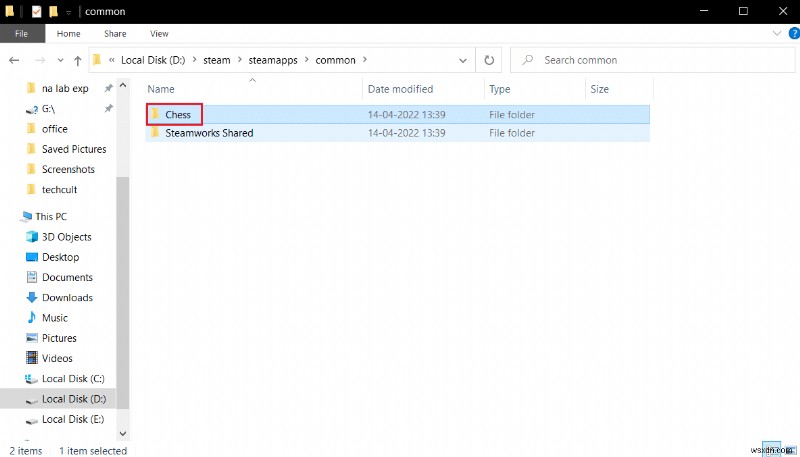Image resolution: width=800 pixels, height=457 pixels.
Task: Go up one folder level
Action: tap(78, 61)
